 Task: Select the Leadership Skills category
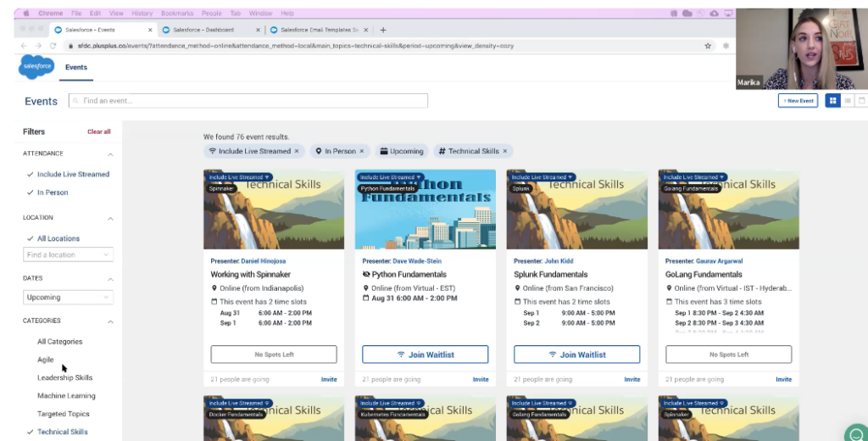pyautogui.click(x=64, y=377)
